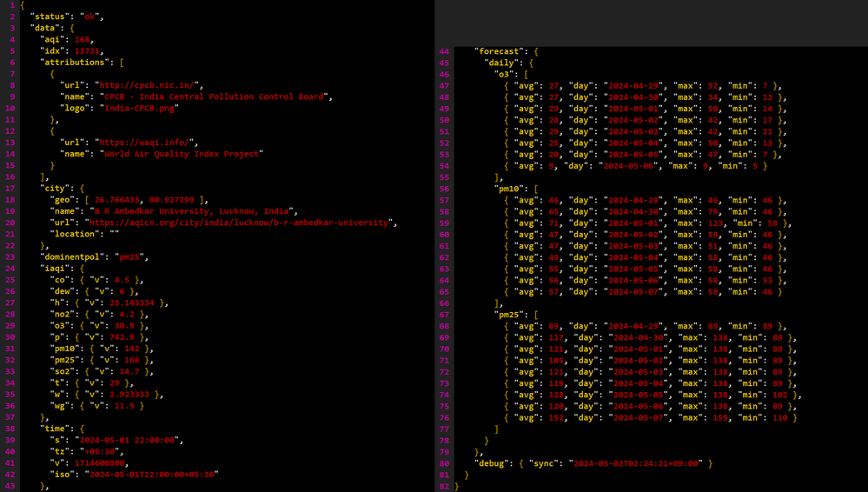868x492 pixels.
Task: Click the "o3" array key under daily
Action: click(504, 74)
